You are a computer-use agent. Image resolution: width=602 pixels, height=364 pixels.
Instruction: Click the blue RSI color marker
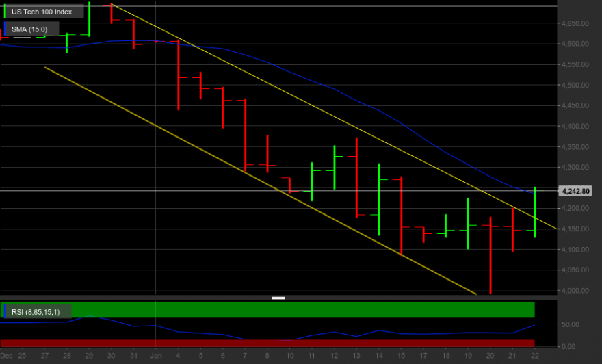point(5,312)
